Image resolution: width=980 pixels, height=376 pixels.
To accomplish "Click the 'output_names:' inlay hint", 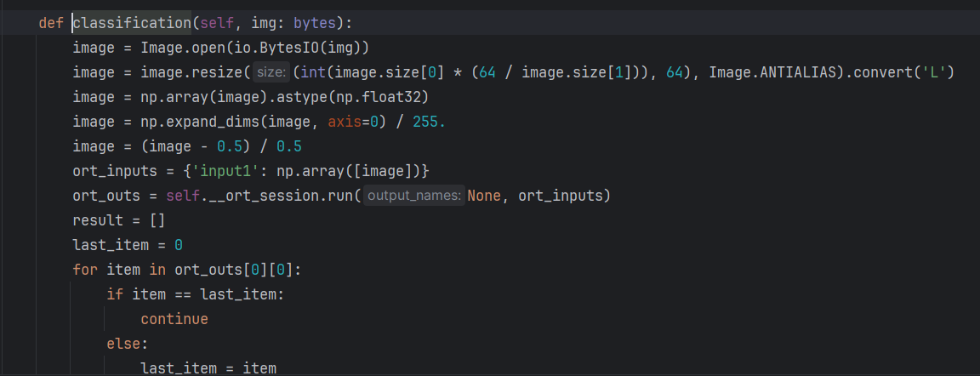I will 413,197.
